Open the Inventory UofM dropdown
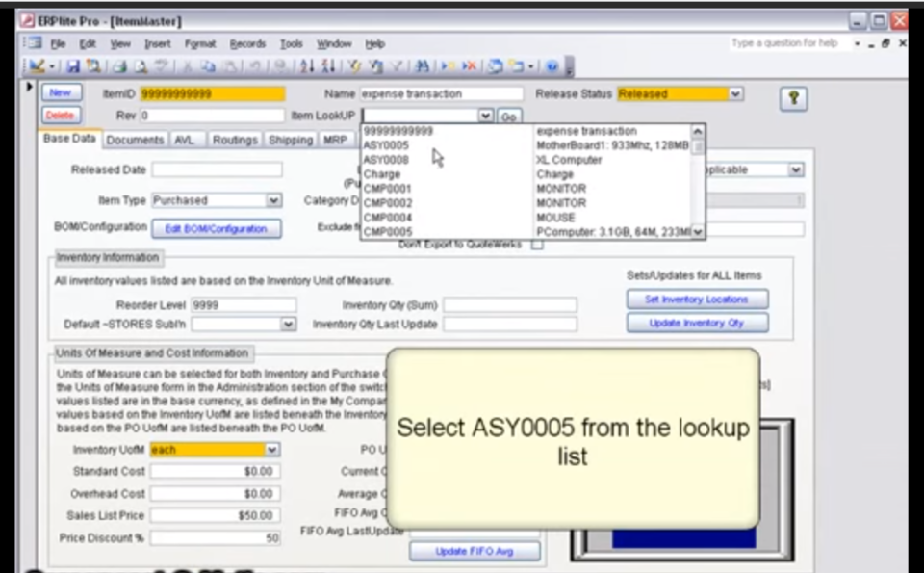The height and width of the screenshot is (573, 924). click(x=271, y=450)
